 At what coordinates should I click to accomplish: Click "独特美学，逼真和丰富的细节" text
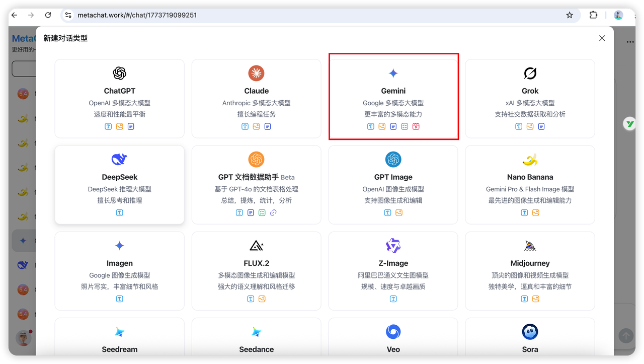point(530,286)
